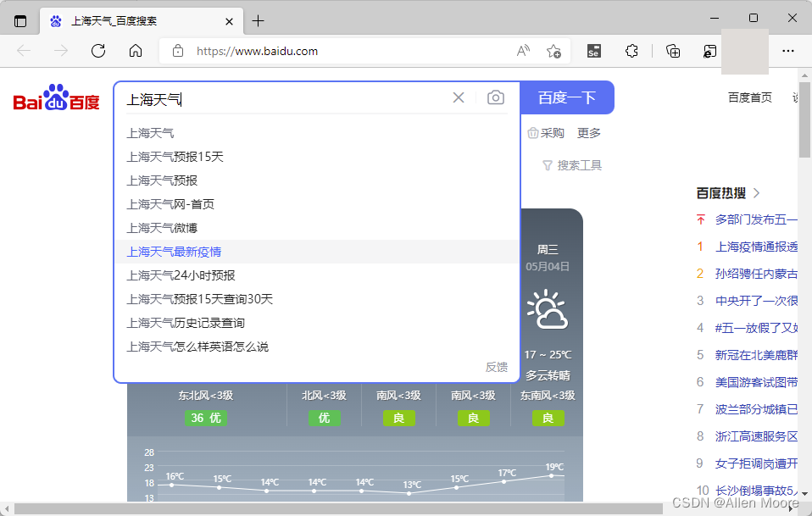Expand 百度热搜 with chevron arrow
Screen dimensions: 812x516
point(757,193)
